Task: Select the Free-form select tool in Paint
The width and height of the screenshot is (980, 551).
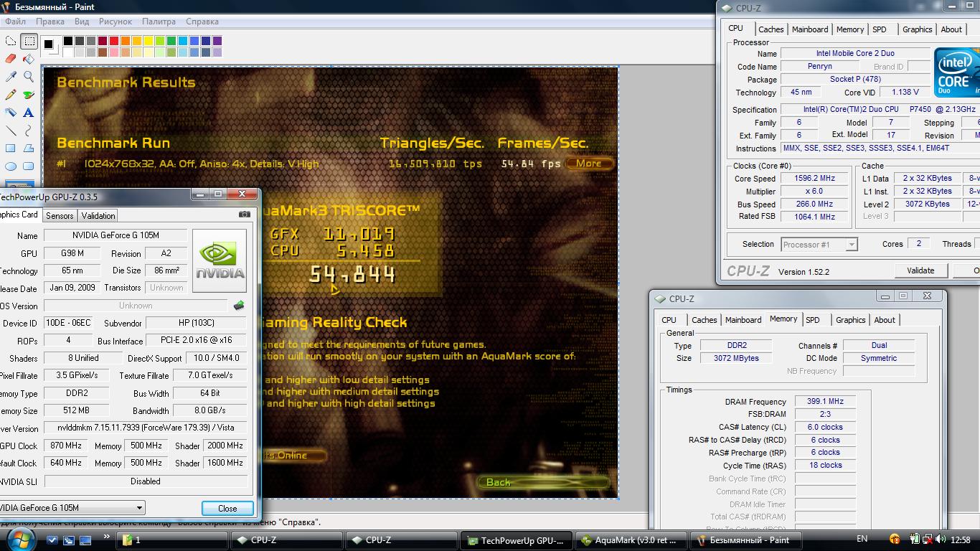Action: pyautogui.click(x=11, y=42)
